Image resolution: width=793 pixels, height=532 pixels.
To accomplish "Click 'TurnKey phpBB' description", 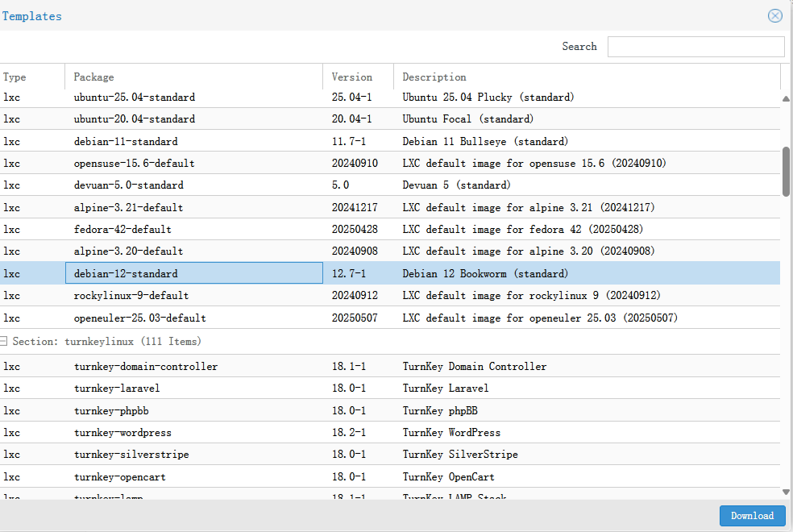I will click(x=440, y=410).
